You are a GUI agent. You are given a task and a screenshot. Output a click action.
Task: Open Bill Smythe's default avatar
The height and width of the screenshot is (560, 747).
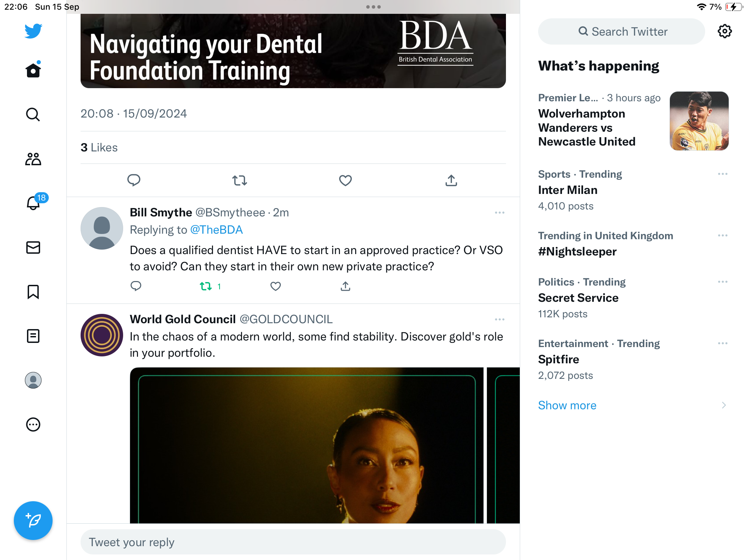coord(102,228)
